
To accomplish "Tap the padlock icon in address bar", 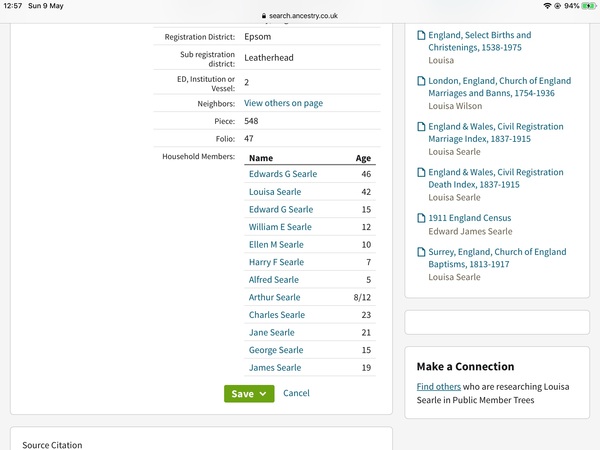I will click(263, 16).
